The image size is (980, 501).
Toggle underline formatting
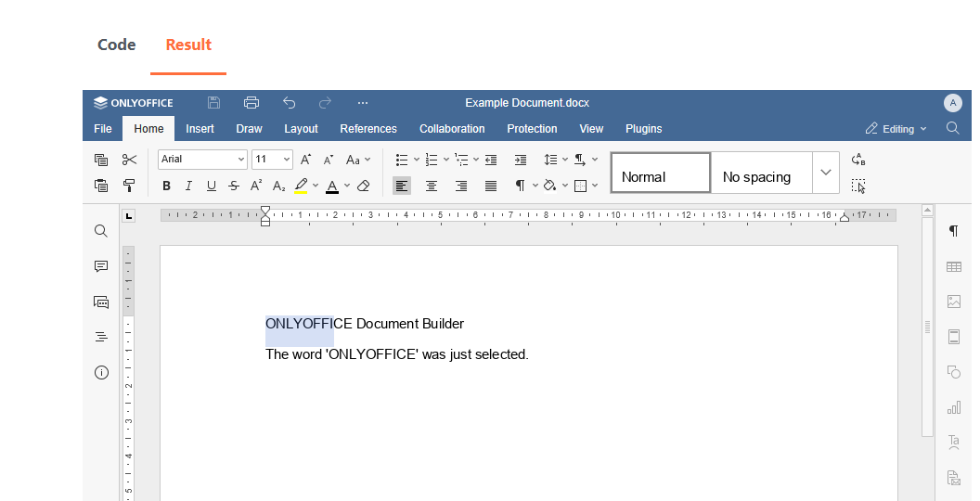tap(212, 186)
